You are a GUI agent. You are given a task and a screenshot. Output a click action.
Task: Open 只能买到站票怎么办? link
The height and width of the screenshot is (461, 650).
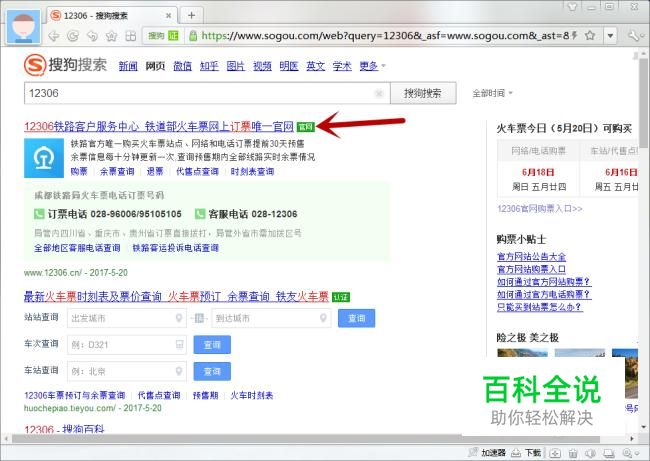click(x=539, y=307)
